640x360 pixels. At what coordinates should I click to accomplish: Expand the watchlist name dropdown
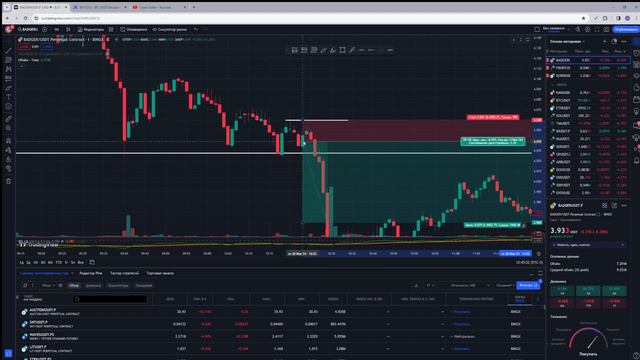(x=567, y=41)
